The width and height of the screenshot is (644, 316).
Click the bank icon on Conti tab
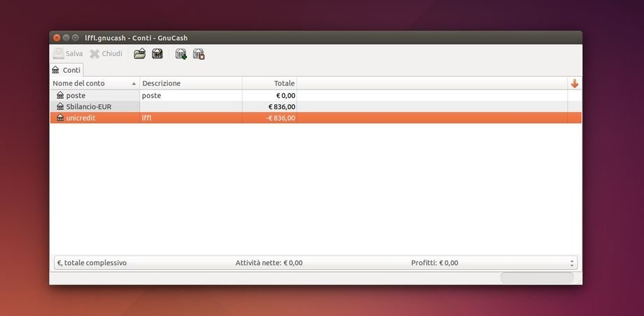tap(56, 70)
